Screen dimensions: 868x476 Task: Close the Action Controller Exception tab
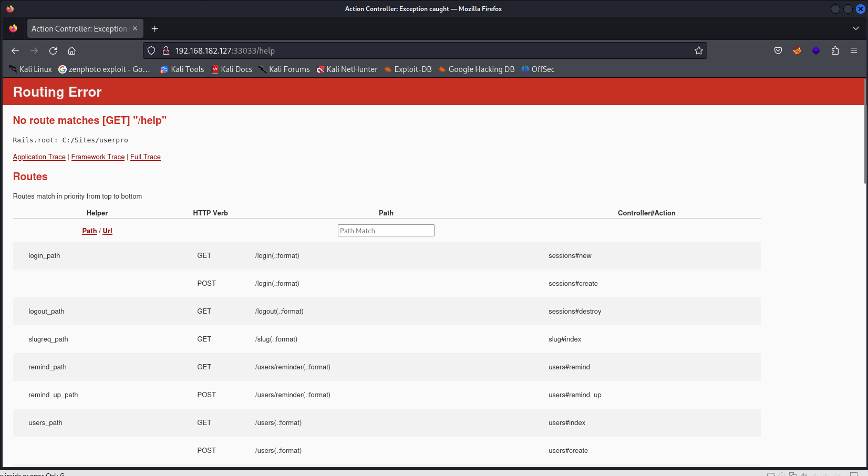tap(135, 29)
